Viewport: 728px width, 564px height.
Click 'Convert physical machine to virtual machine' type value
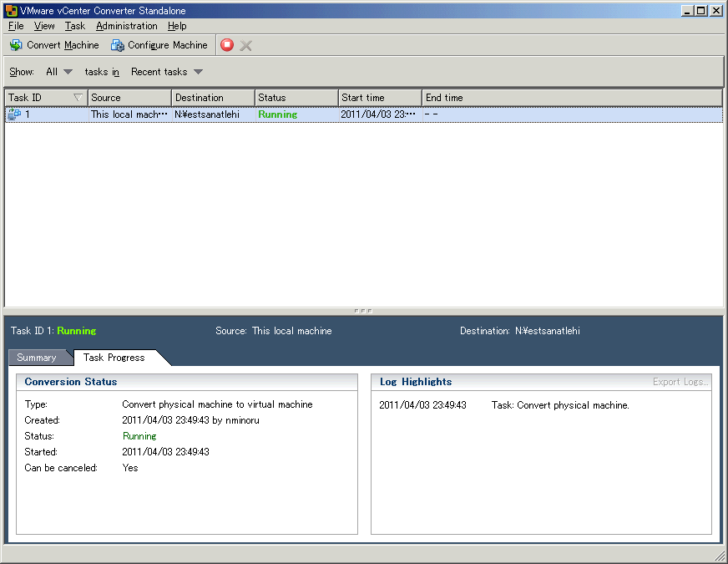pyautogui.click(x=217, y=404)
